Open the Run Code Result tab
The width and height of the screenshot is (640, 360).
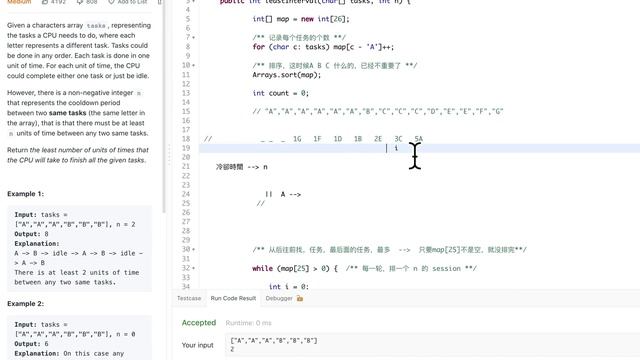pos(233,298)
